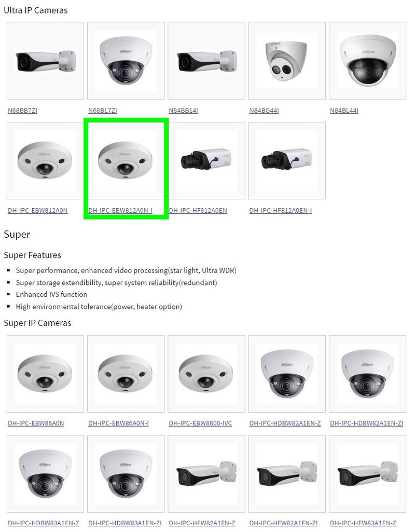Open the DH-IPC-HFW83A1EN-Z link
The width and height of the screenshot is (415, 532).
pyautogui.click(x=363, y=523)
